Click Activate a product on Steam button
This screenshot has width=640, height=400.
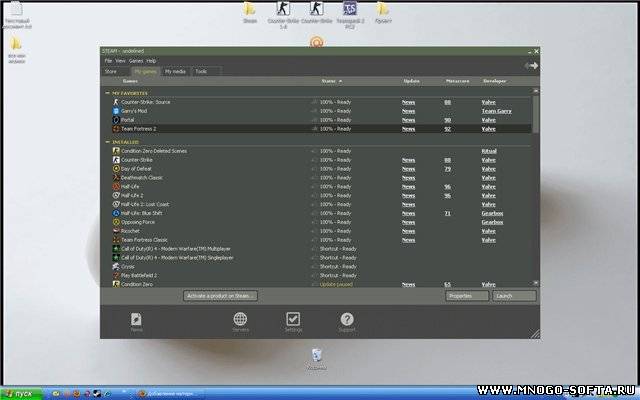point(220,296)
